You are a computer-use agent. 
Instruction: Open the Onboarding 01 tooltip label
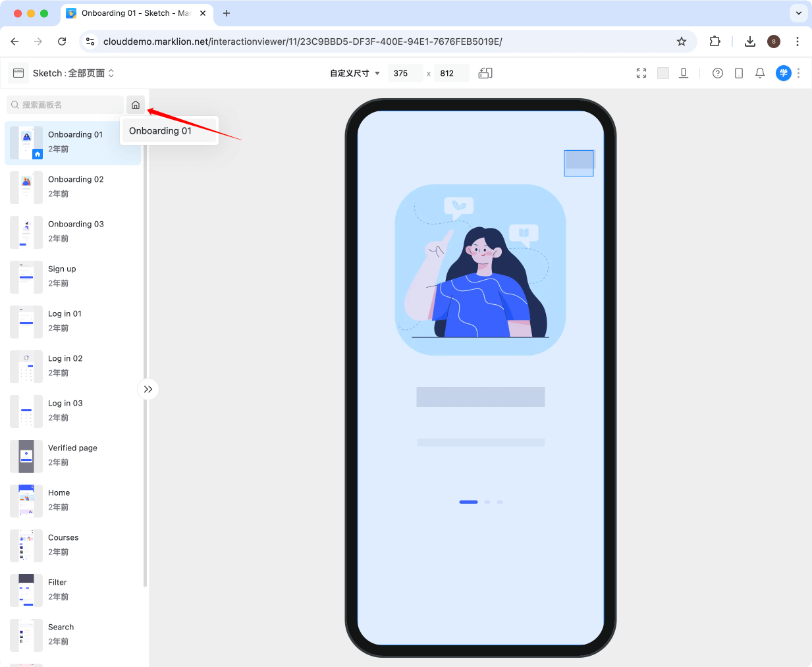click(161, 130)
